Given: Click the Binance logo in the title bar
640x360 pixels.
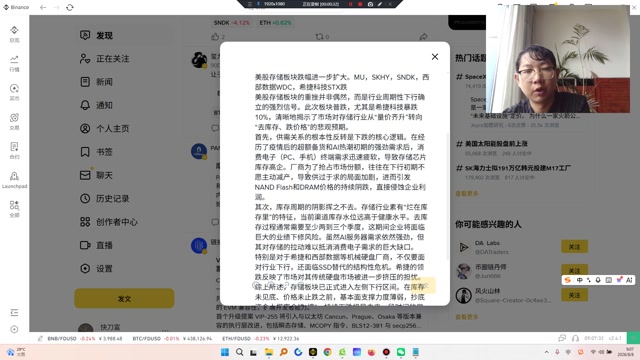Looking at the screenshot, I should click(16, 7).
